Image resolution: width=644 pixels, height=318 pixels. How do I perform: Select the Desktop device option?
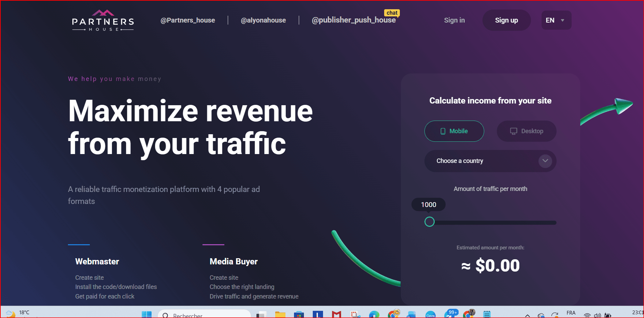click(526, 131)
